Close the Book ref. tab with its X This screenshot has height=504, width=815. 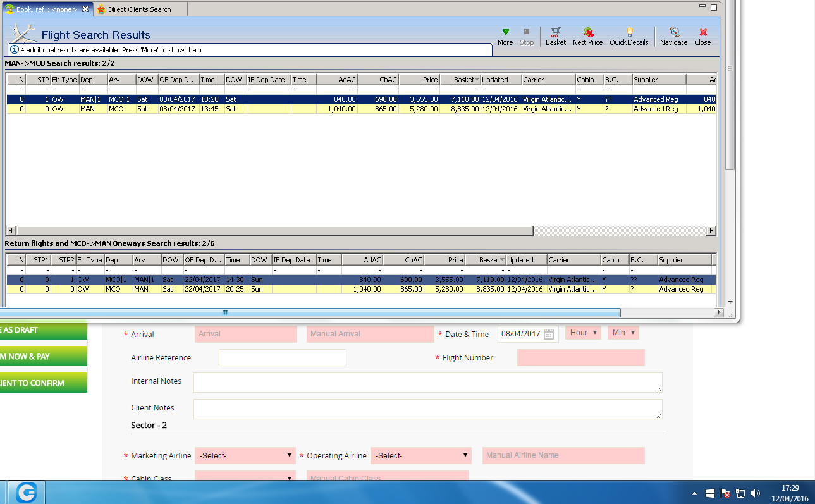(x=85, y=9)
